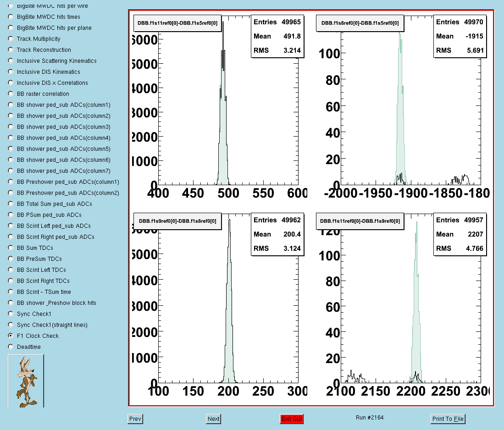Click RMS 3.124 value

click(292, 248)
